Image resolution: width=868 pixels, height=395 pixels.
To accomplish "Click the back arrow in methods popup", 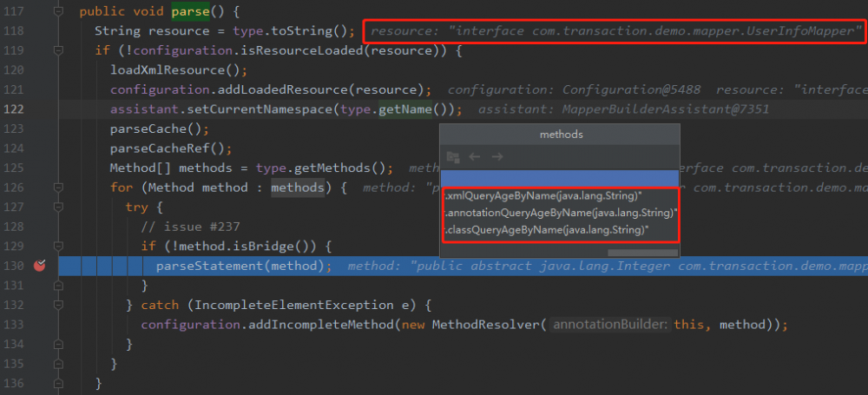I will pyautogui.click(x=475, y=157).
